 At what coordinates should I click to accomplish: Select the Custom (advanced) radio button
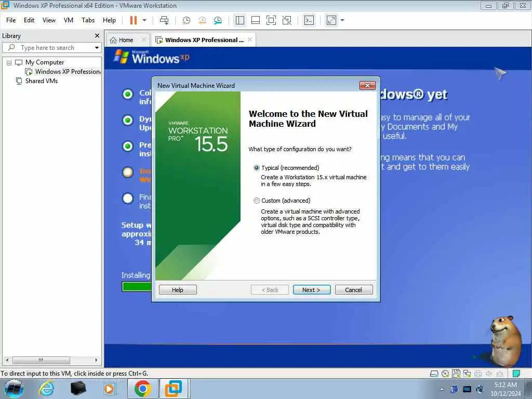point(257,201)
